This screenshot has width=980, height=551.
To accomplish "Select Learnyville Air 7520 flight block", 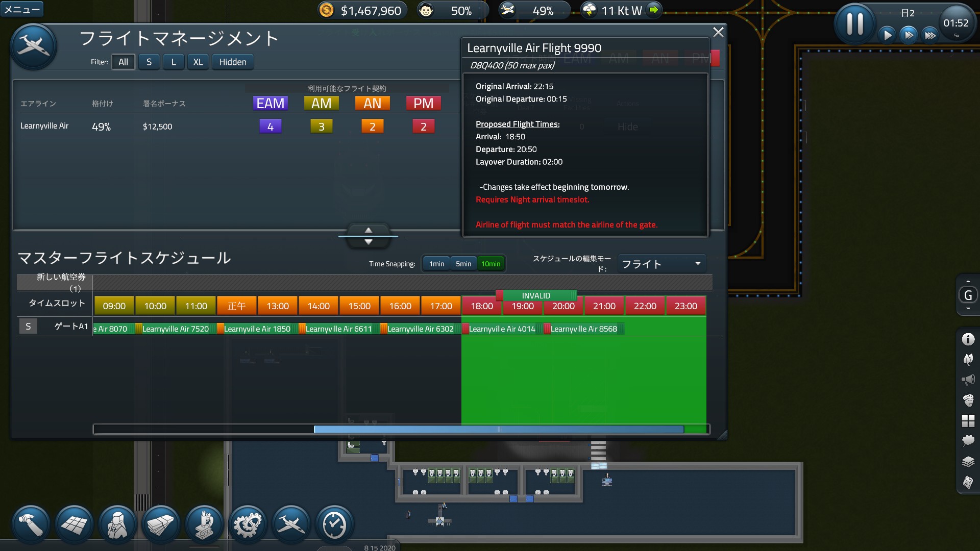I will coord(175,329).
